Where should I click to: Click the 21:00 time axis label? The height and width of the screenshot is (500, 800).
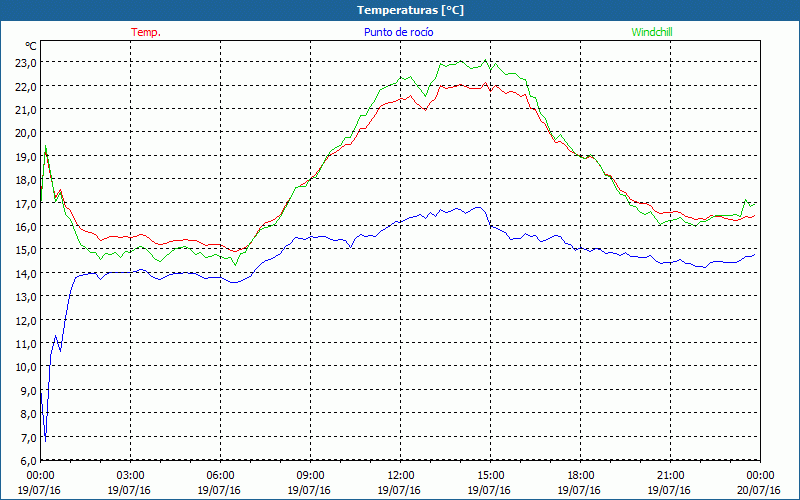[x=670, y=476]
